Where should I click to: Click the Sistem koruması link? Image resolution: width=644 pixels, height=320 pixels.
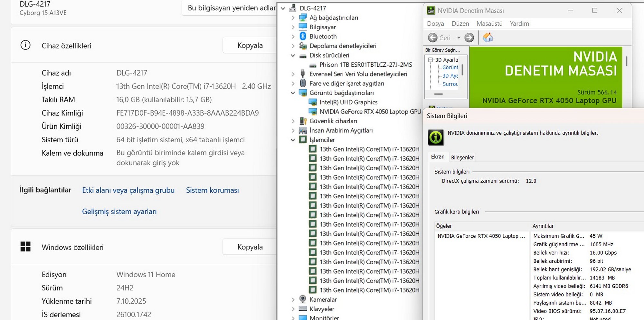[212, 190]
